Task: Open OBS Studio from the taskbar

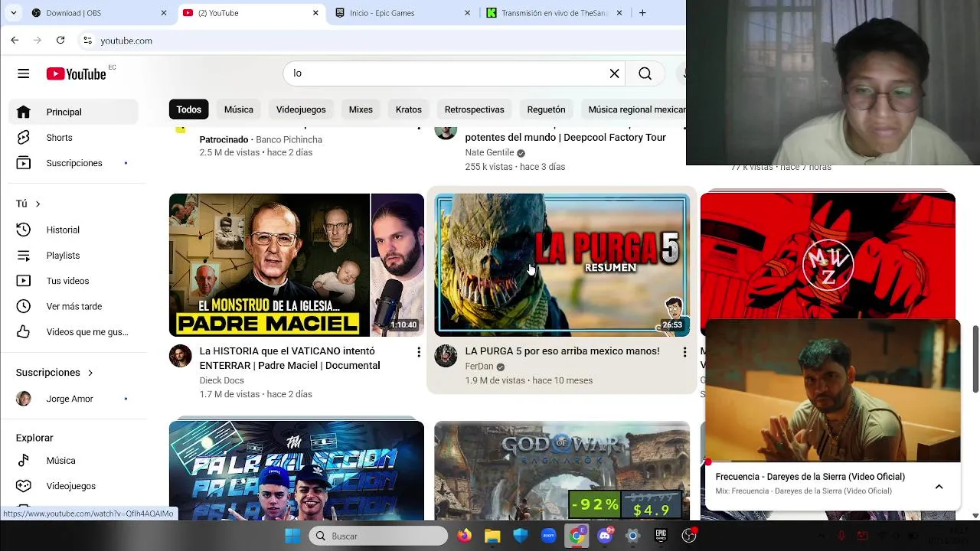Action: tap(689, 536)
